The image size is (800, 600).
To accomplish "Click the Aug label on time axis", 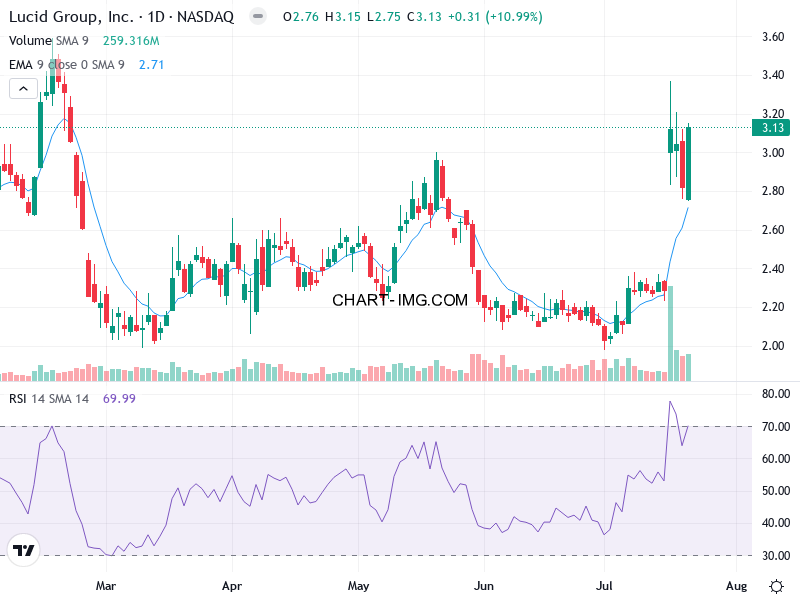I will 736,586.
